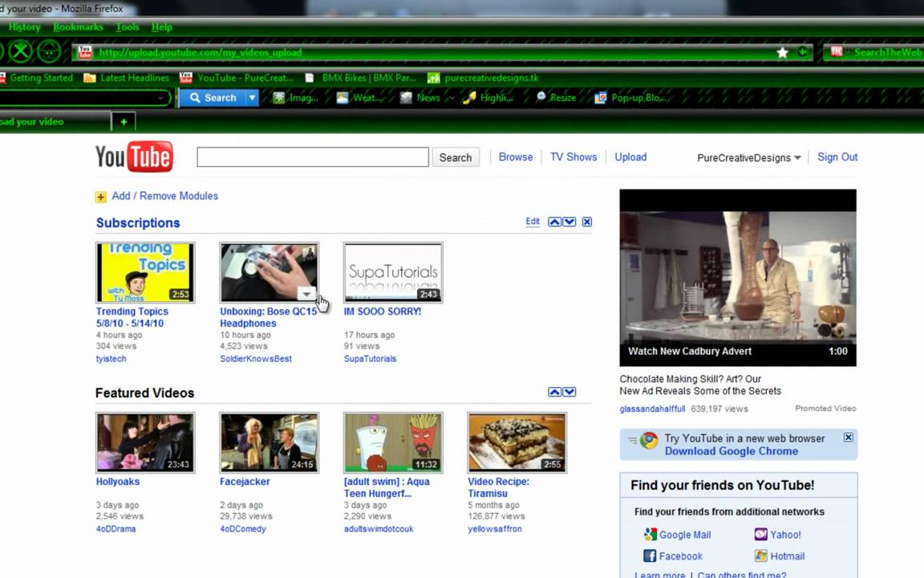924x578 pixels.
Task: Open the News toolbar button
Action: click(x=420, y=98)
